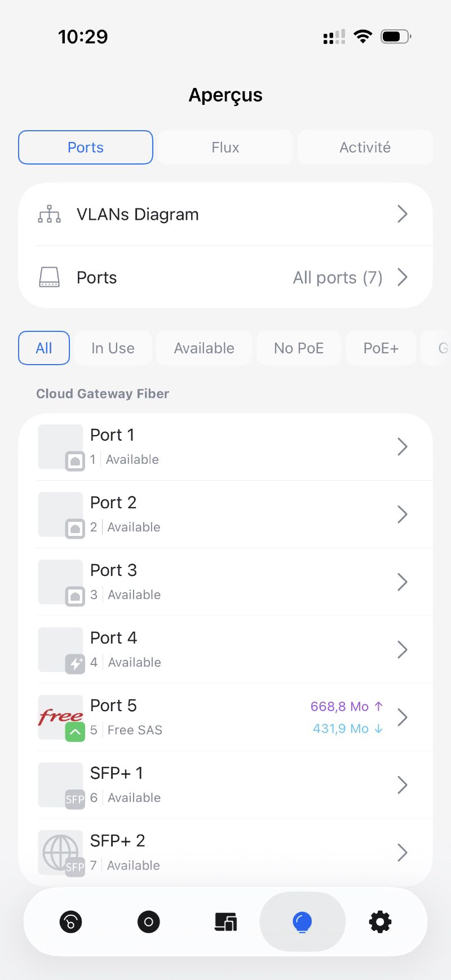Image resolution: width=451 pixels, height=980 pixels.
Task: Open the Port 1 row
Action: 225,446
